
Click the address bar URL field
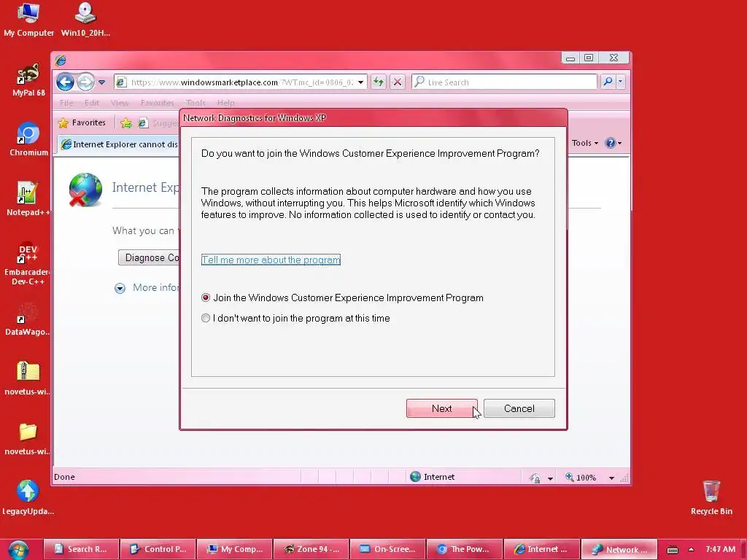click(x=241, y=82)
